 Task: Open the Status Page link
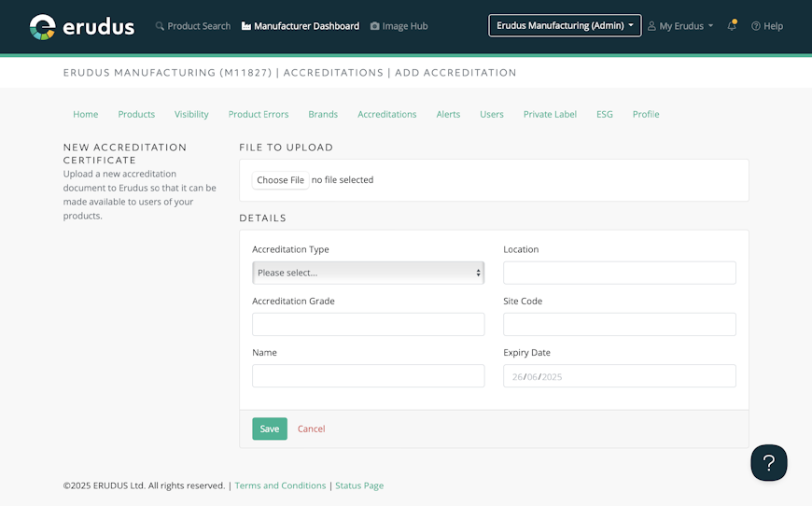[x=359, y=485]
